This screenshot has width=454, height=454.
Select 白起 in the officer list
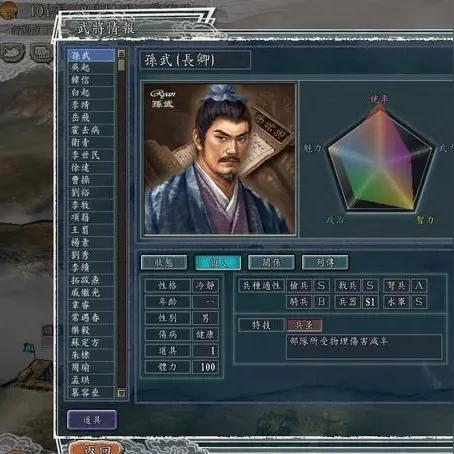pos(91,92)
